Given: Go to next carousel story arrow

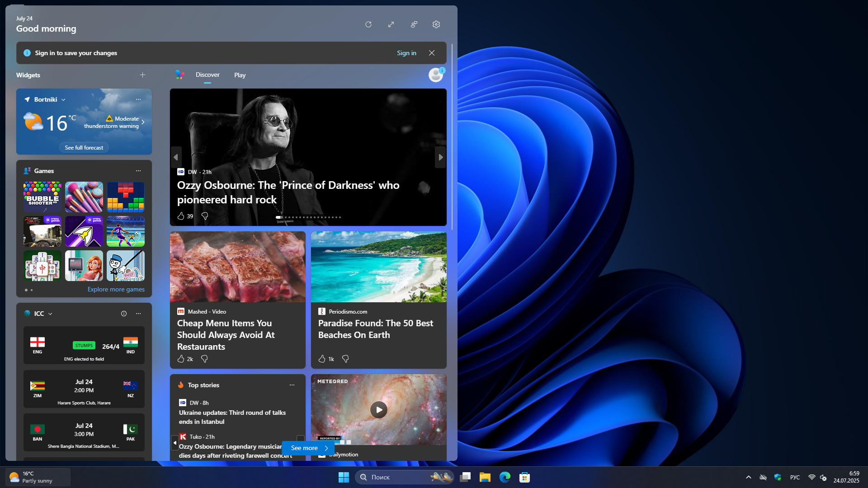Looking at the screenshot, I should [x=440, y=157].
